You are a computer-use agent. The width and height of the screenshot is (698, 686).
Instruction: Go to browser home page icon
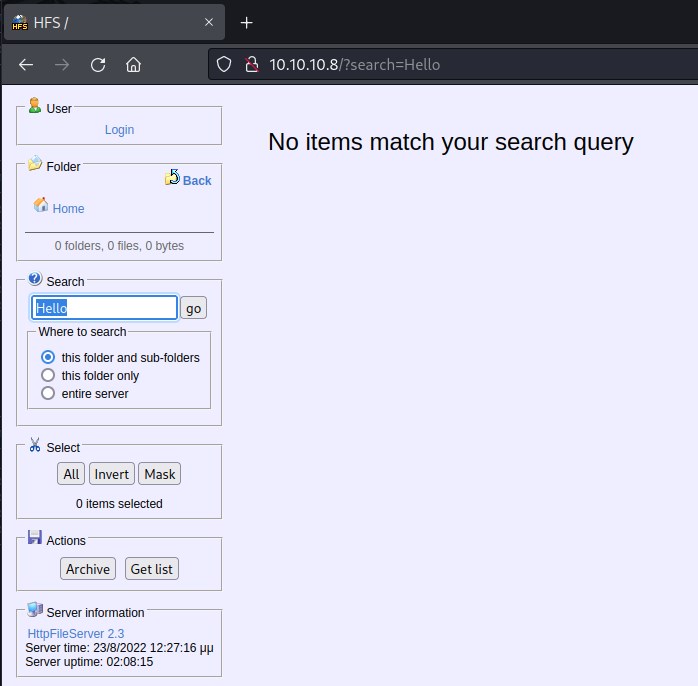coord(133,65)
